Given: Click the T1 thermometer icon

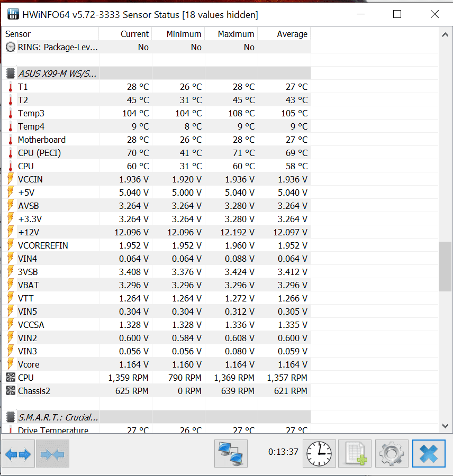Looking at the screenshot, I should click(11, 87).
